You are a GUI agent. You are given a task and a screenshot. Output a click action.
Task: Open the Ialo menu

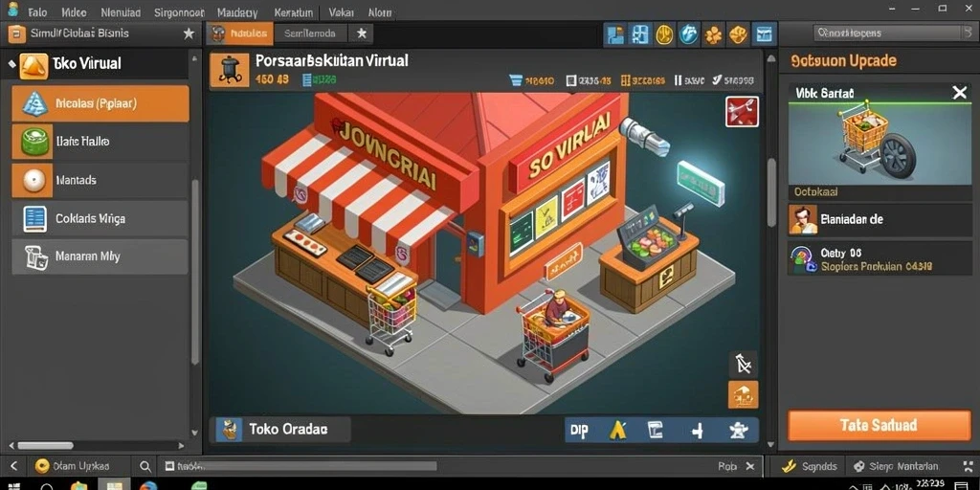click(x=37, y=11)
